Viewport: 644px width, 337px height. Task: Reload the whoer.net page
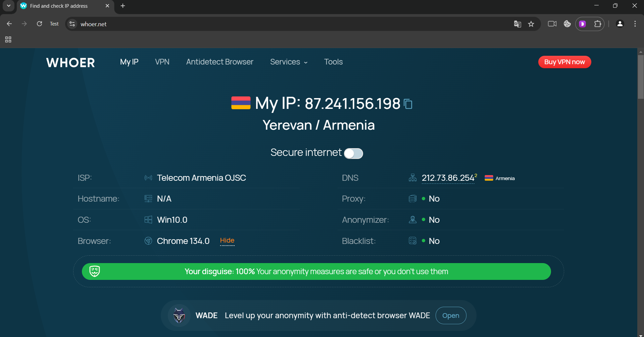(40, 24)
